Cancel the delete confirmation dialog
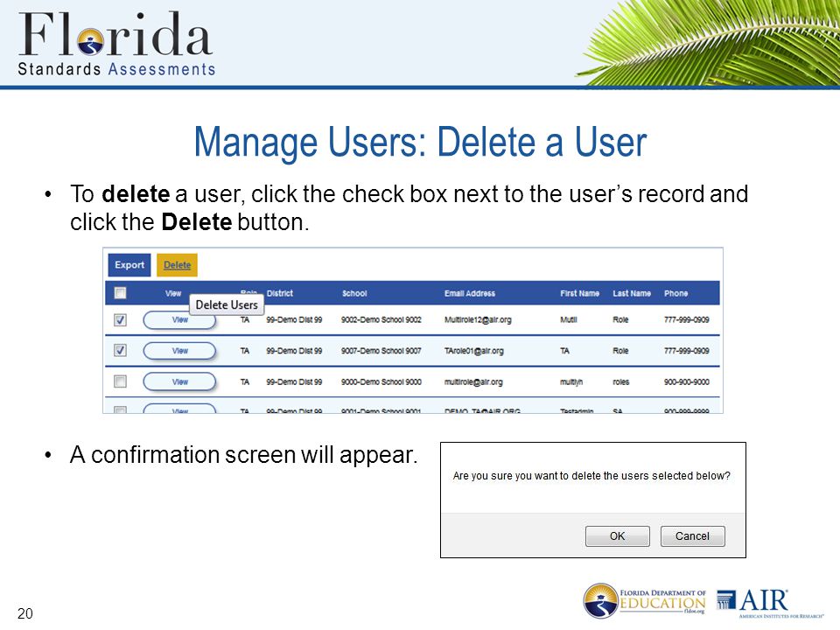 coord(692,536)
